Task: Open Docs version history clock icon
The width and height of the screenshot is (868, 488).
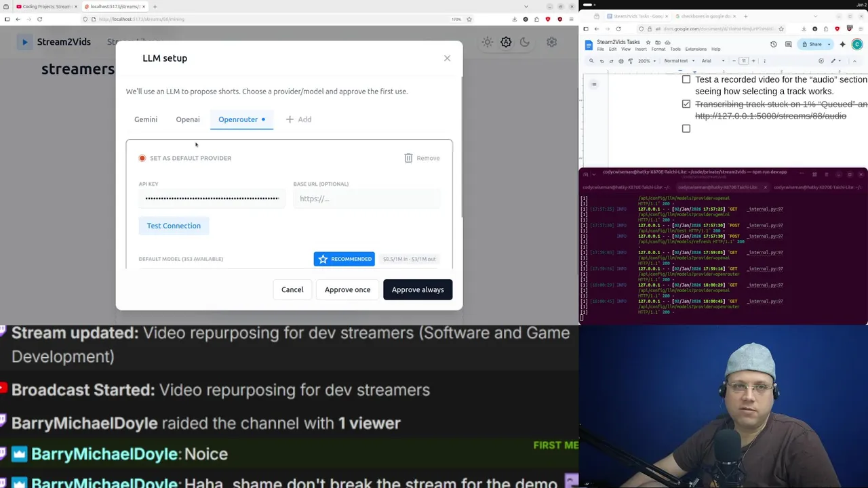Action: (x=773, y=44)
